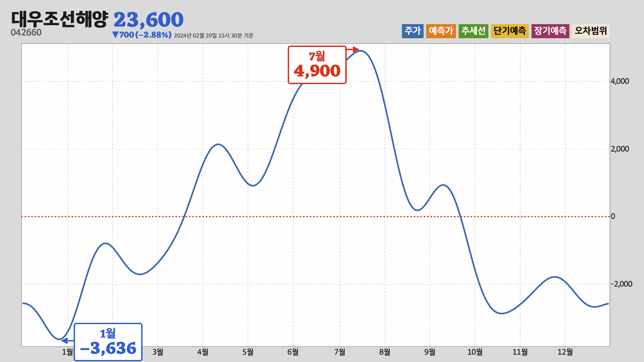Viewport: 644px width, 362px height.
Task: Click the stock code 042660
Action: tap(26, 33)
